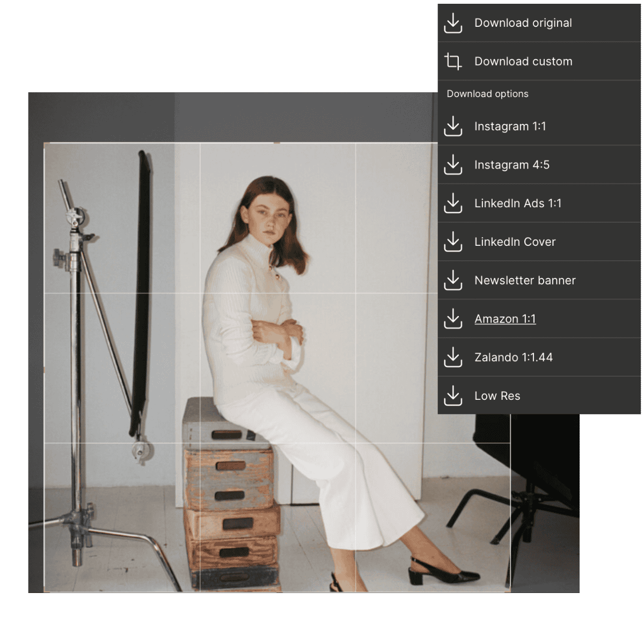Click the crop icon beside Download custom

pos(453,62)
